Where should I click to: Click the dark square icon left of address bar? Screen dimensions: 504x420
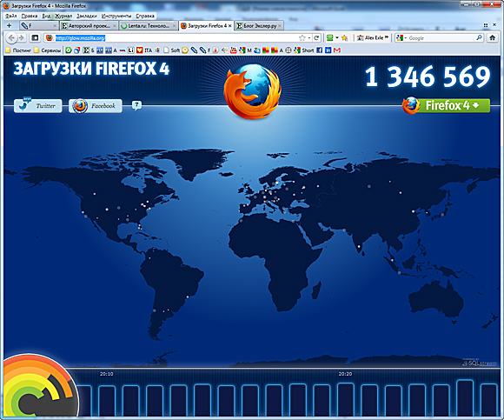tap(35, 38)
